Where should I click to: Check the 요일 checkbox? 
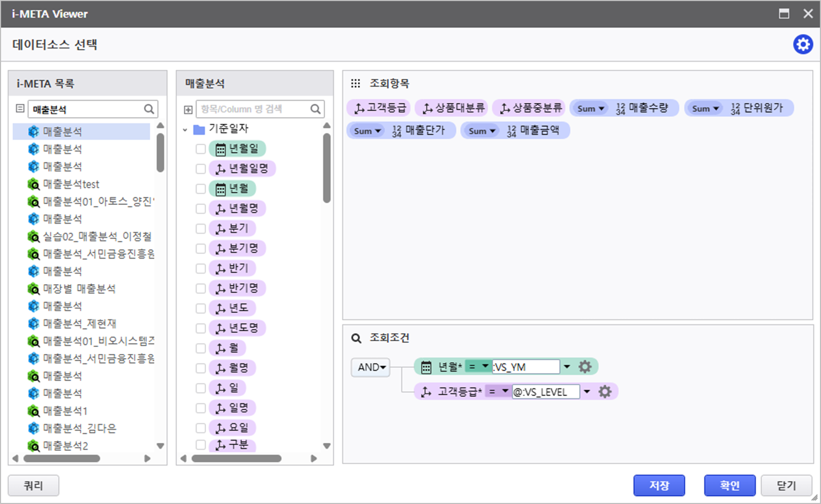[201, 428]
